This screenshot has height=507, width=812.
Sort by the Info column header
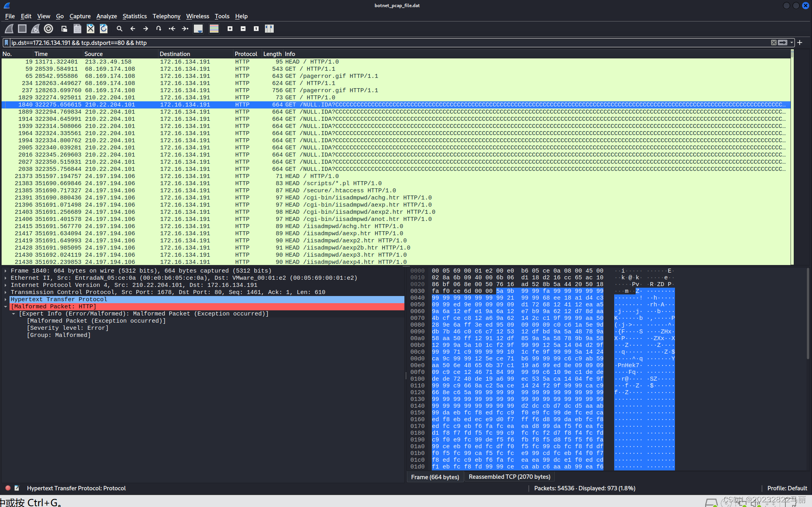coord(536,54)
